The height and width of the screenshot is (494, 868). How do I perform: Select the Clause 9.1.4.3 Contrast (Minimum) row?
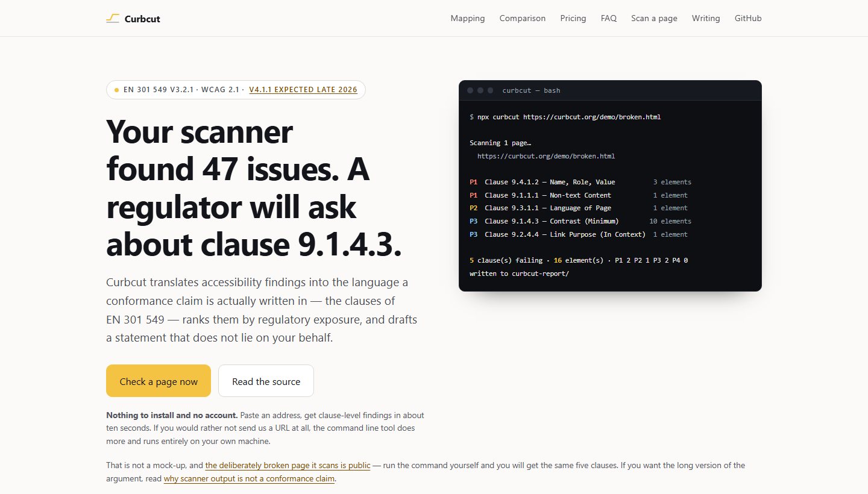pos(580,221)
